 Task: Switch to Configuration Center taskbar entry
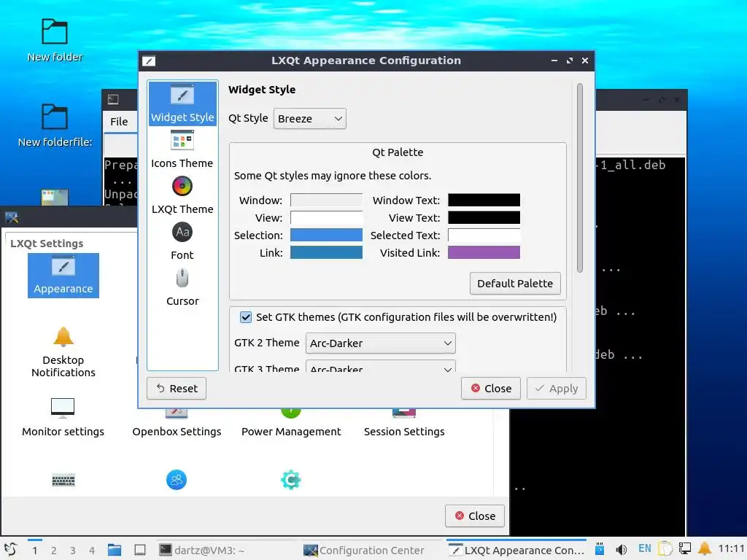coord(371,550)
